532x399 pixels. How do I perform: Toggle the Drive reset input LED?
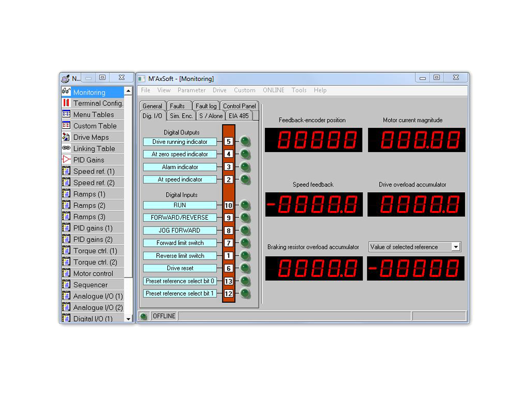click(245, 269)
